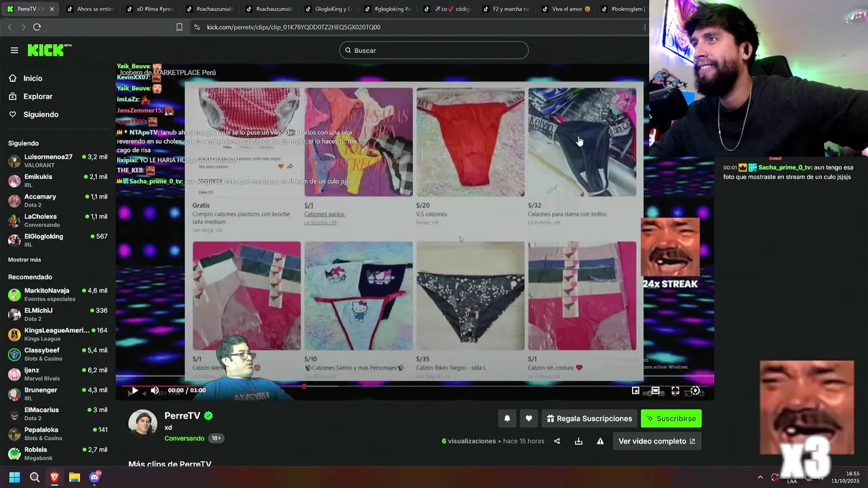The height and width of the screenshot is (488, 868).
Task: Expand following list with Mostrar más
Action: pyautogui.click(x=24, y=260)
